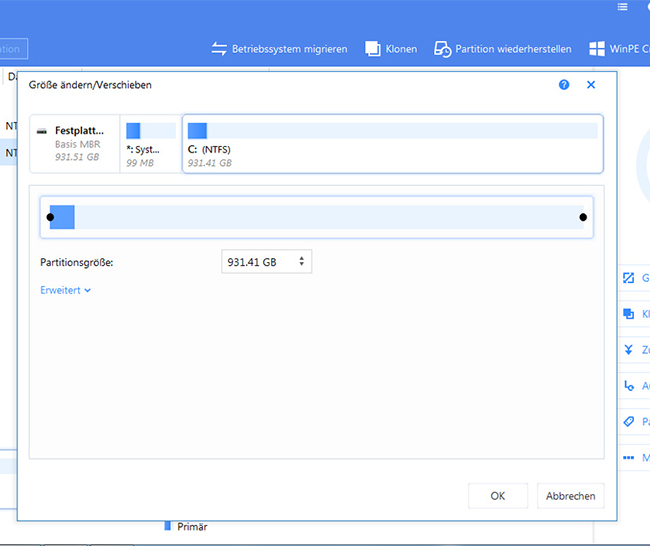Click the Klonen icon in toolbar
This screenshot has width=650, height=547.
[x=373, y=48]
